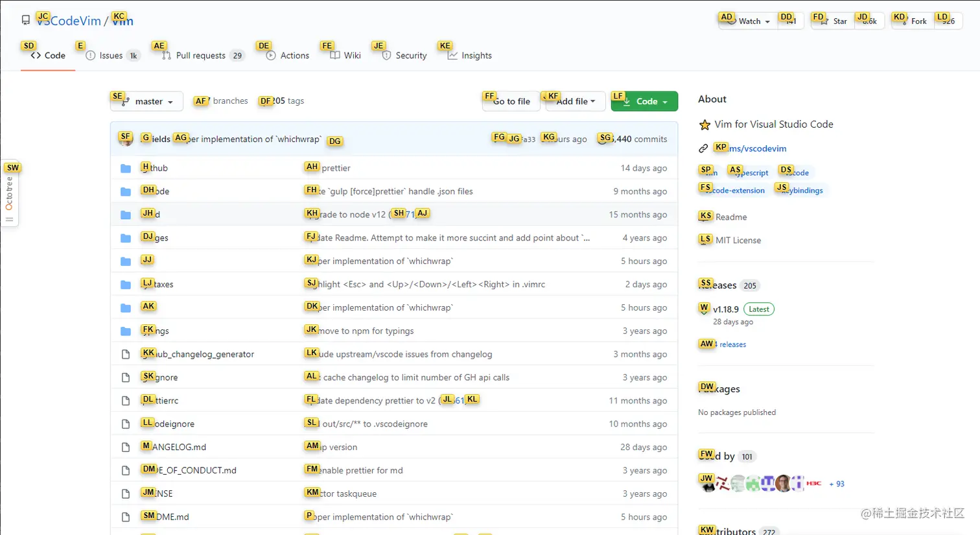
Task: Toggle the Octotree sidebar panel
Action: click(x=10, y=194)
